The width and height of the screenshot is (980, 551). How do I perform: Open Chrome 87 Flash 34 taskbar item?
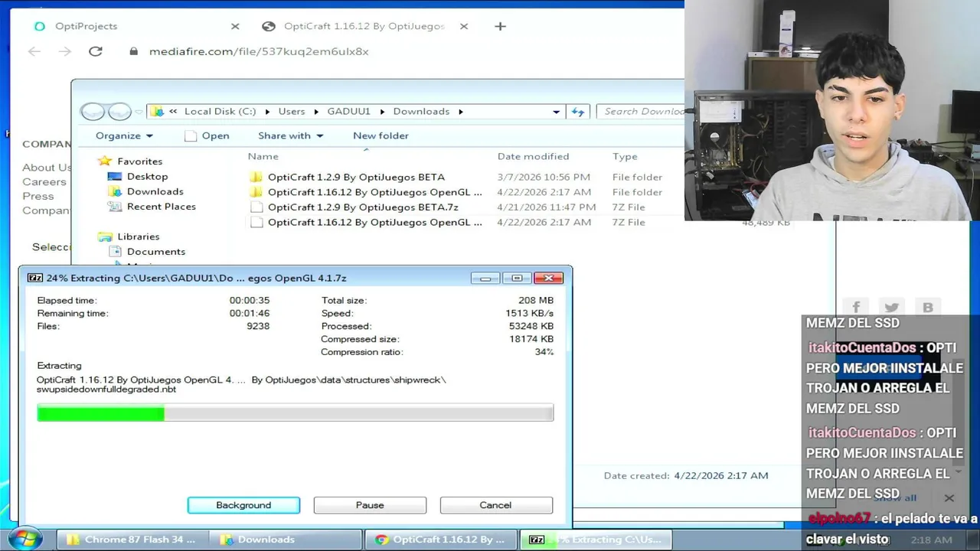tap(131, 540)
